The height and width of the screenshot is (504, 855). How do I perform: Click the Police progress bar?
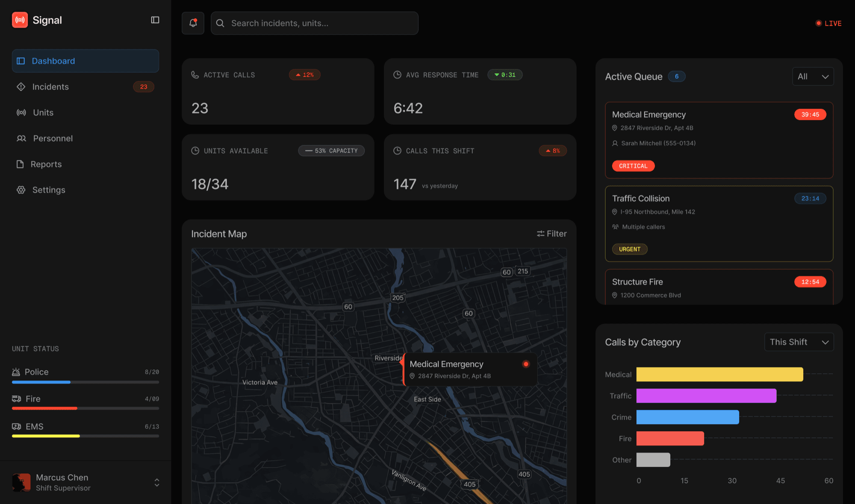pos(85,382)
